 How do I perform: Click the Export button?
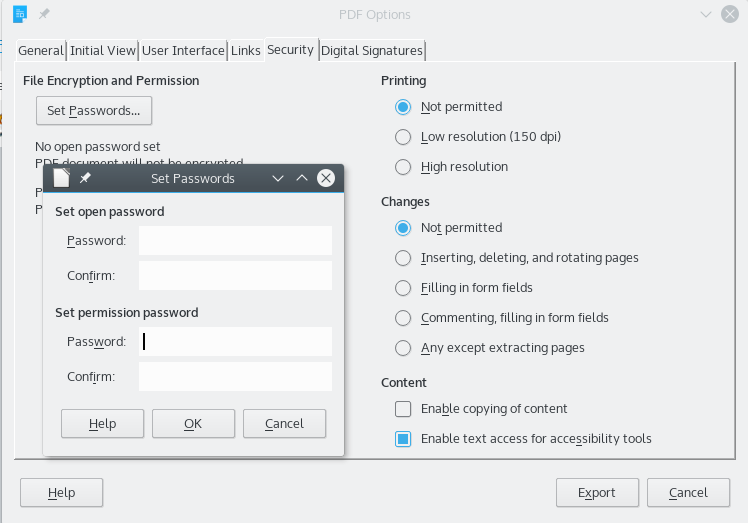(x=597, y=493)
